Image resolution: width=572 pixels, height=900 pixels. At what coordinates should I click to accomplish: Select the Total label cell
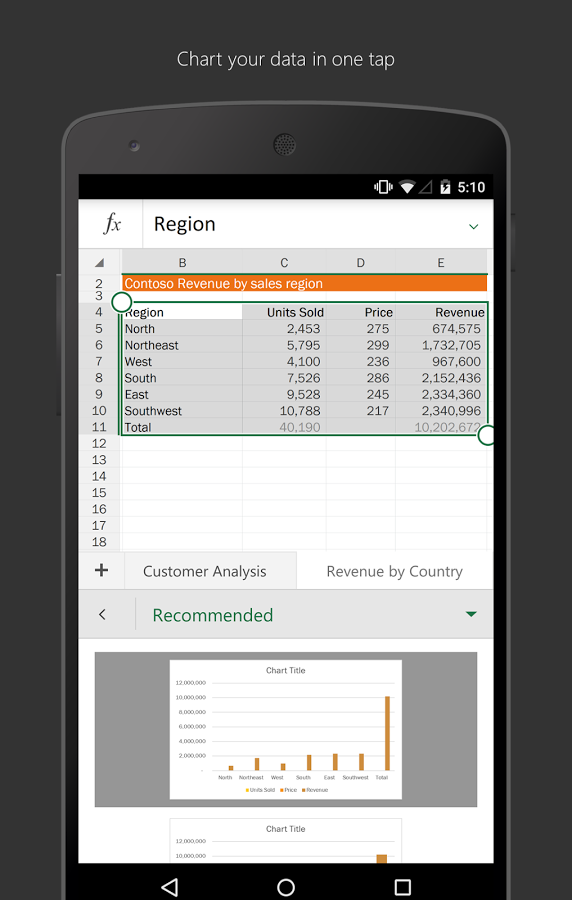coord(182,427)
